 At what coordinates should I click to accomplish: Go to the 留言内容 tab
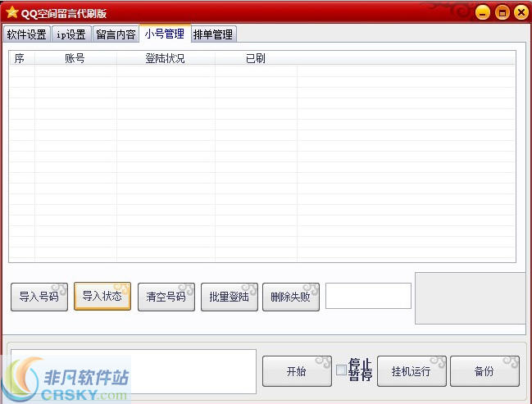click(x=116, y=34)
